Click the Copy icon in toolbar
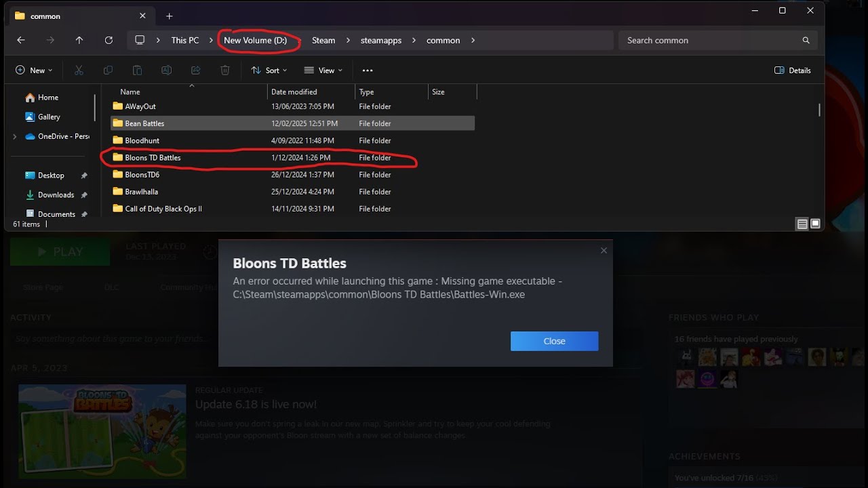868x488 pixels. click(x=108, y=70)
